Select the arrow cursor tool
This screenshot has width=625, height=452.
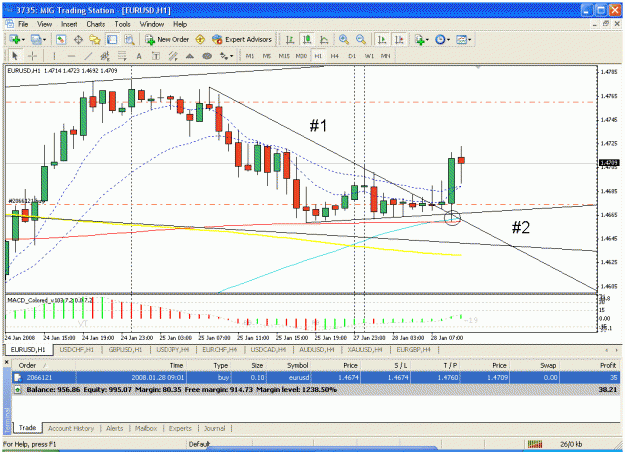point(15,56)
